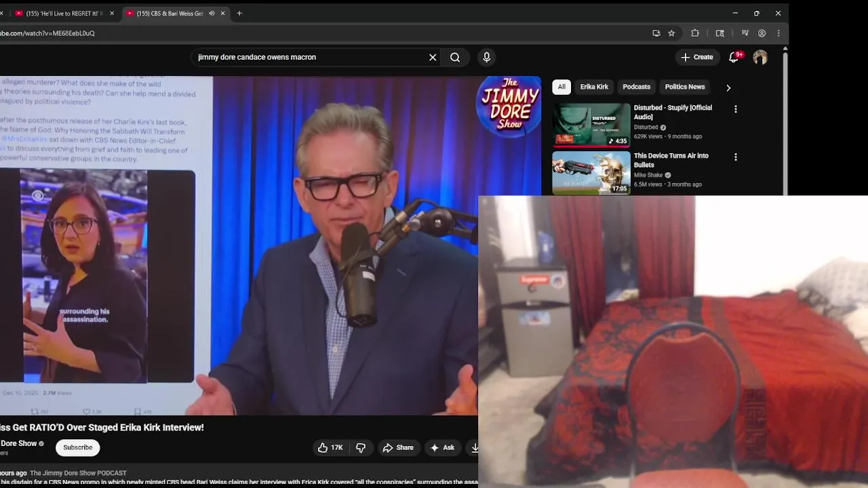The height and width of the screenshot is (488, 868).
Task: Open the Chrome three-dot menu
Action: [778, 33]
